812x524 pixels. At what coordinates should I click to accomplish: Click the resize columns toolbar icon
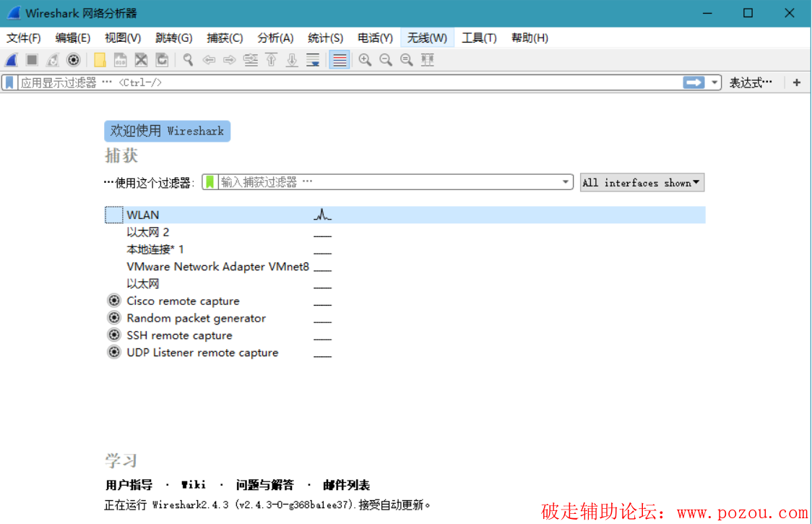pyautogui.click(x=427, y=60)
